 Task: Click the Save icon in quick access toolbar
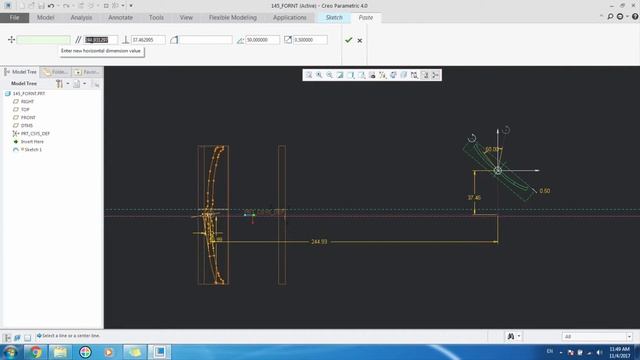point(41,6)
